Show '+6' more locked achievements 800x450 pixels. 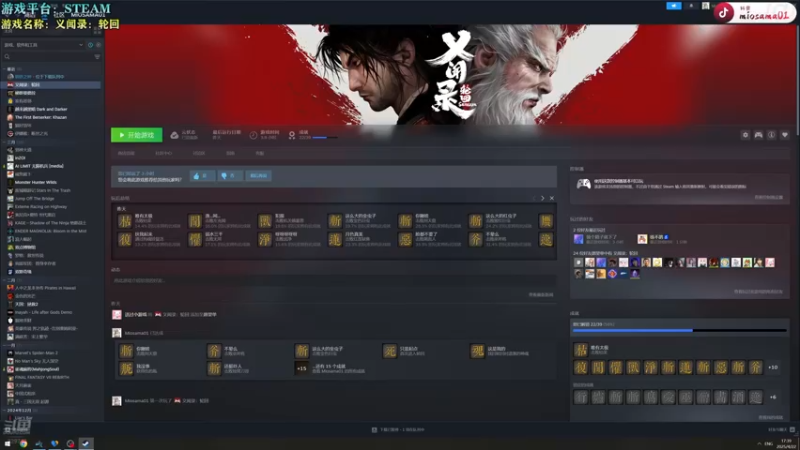(773, 397)
